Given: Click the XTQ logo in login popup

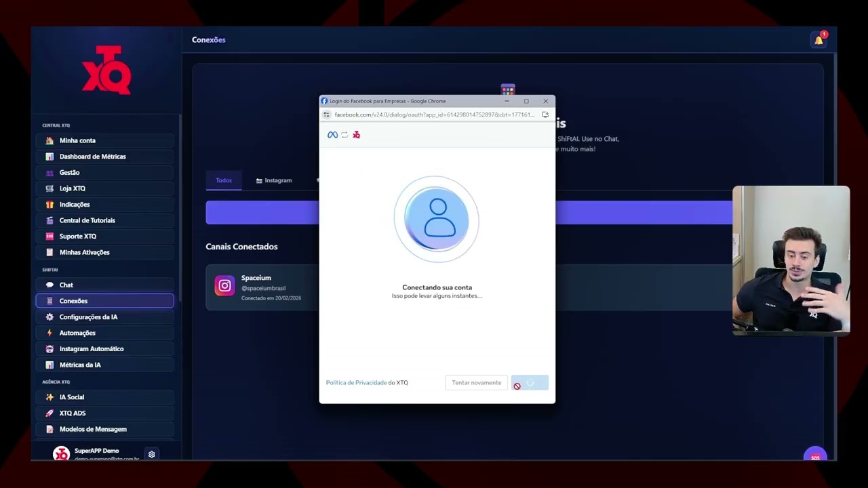Looking at the screenshot, I should point(356,135).
